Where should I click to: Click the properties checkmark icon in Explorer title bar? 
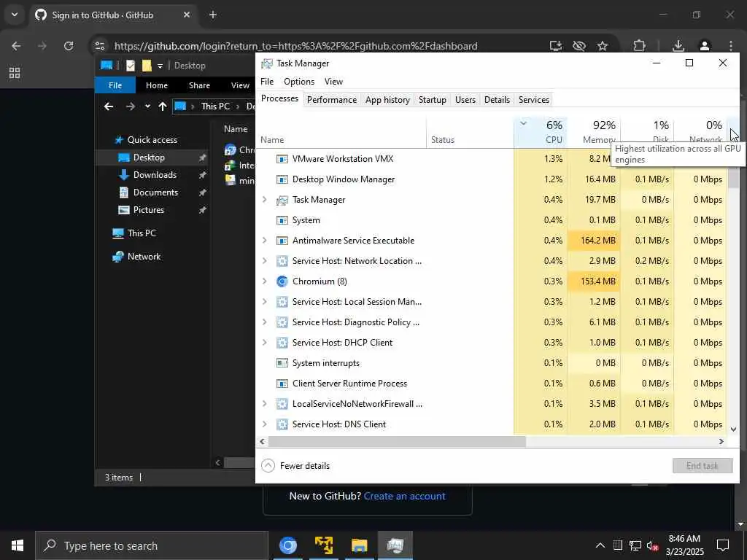click(130, 65)
